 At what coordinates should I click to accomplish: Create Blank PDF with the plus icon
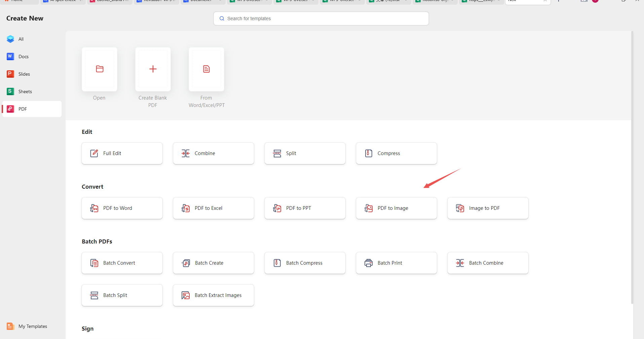click(153, 69)
